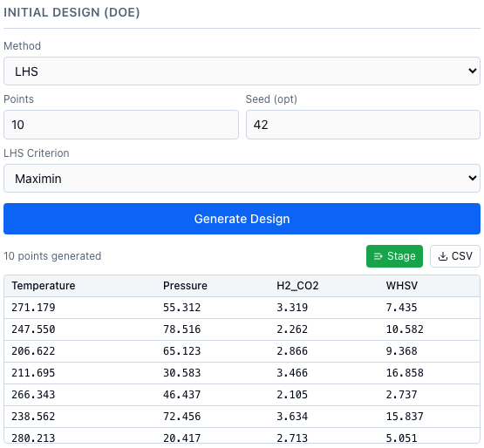Screen dimensions: 484x448
Task: Select the WHSV cell 10.582
Action: coord(405,329)
